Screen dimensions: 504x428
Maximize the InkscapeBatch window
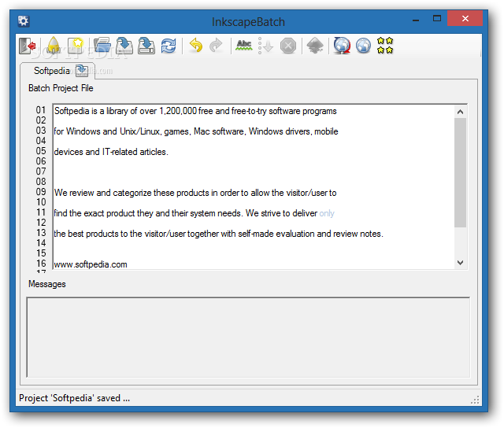click(x=437, y=19)
